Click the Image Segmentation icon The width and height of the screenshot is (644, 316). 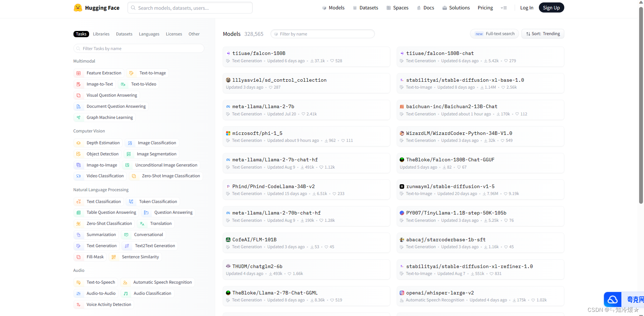129,154
